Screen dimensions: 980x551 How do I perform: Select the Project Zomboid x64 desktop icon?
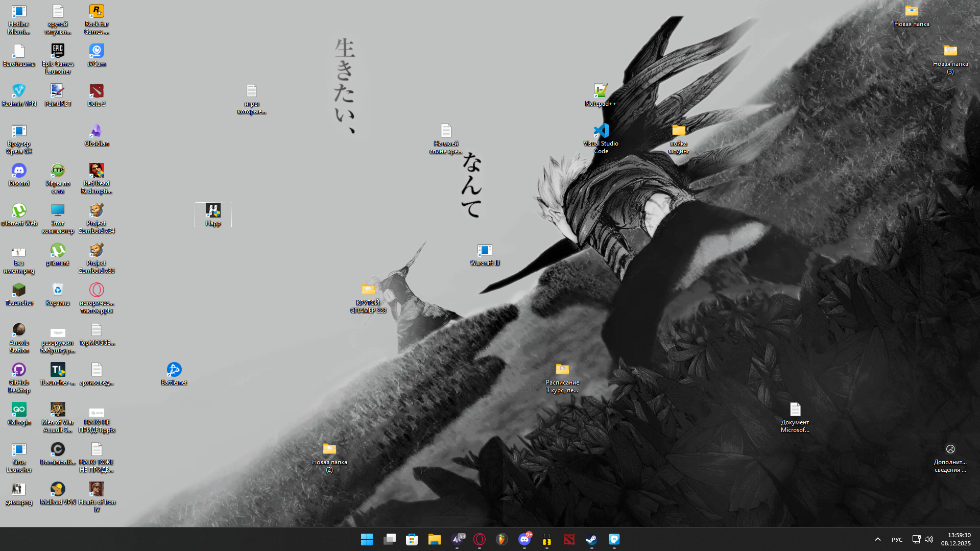coord(97,219)
